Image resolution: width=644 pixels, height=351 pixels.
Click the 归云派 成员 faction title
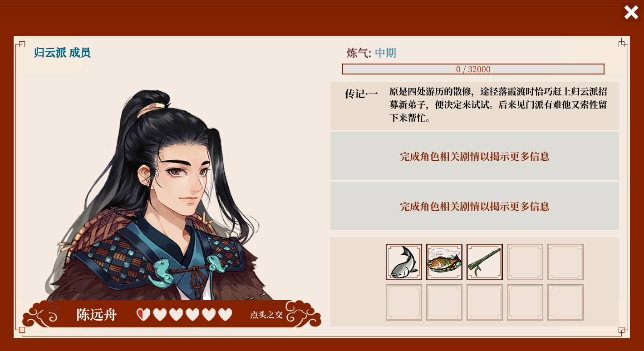62,53
